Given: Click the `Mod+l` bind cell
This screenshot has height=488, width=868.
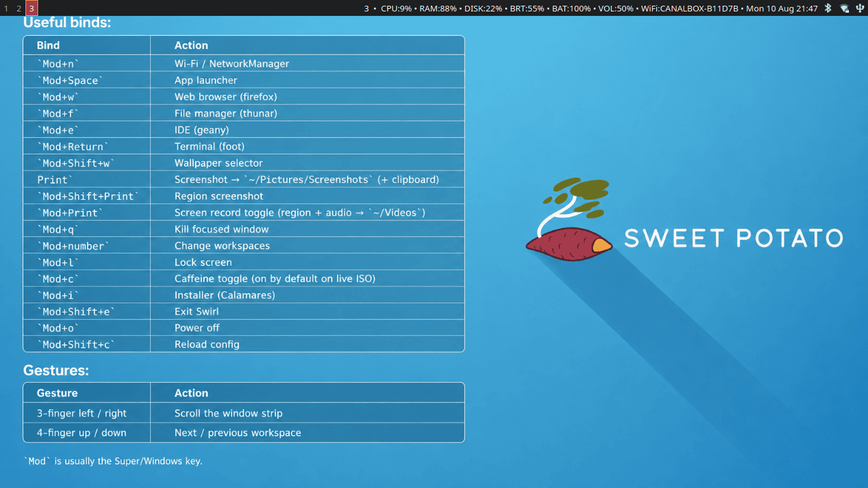Looking at the screenshot, I should coord(86,262).
